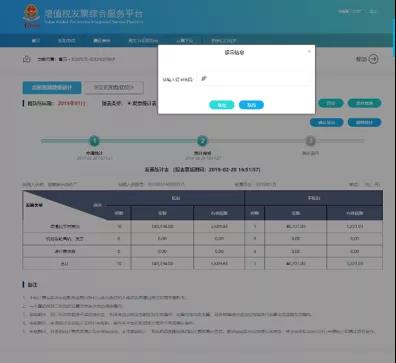Open the fourth item in the navigation bar
Viewport: 396px width, 363px height.
[143, 41]
